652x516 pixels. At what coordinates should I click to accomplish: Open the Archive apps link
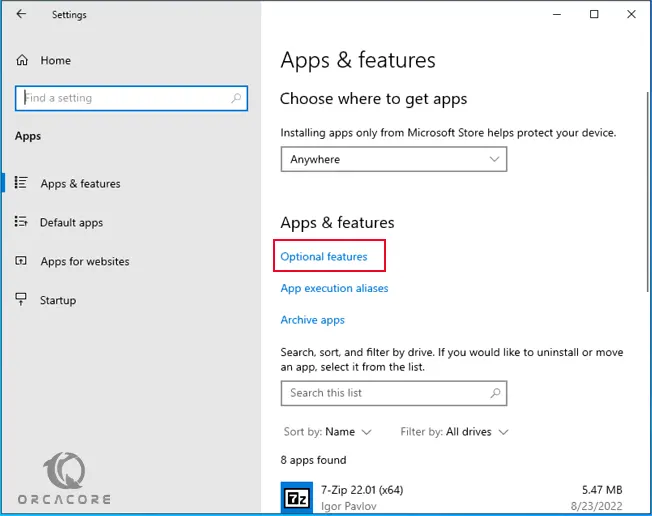(313, 320)
